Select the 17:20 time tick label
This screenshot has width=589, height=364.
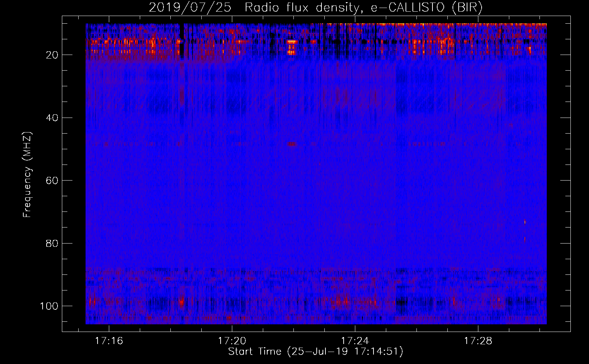[x=232, y=341]
